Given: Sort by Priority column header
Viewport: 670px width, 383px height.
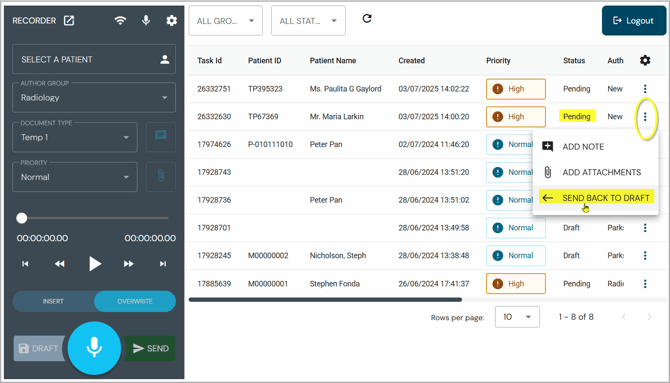Looking at the screenshot, I should (498, 60).
